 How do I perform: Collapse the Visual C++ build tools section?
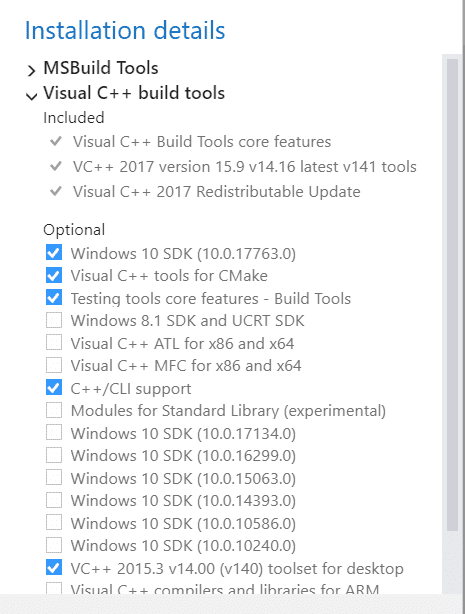31,96
